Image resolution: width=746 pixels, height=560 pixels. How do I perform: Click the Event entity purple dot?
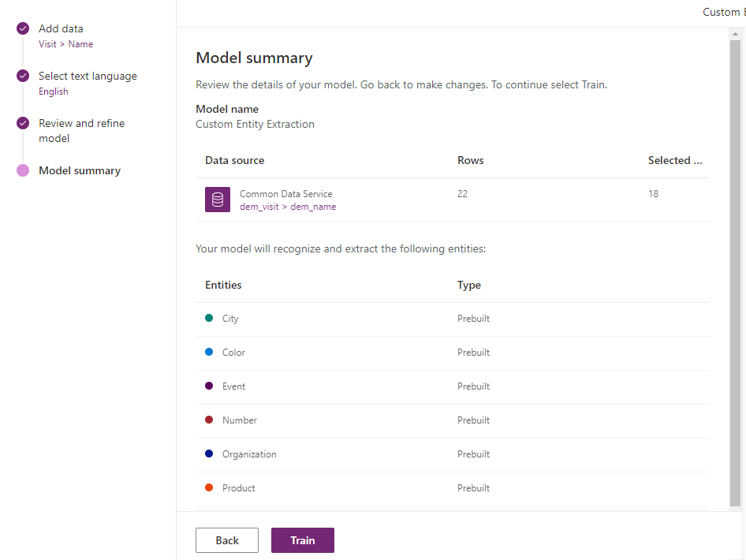point(209,386)
